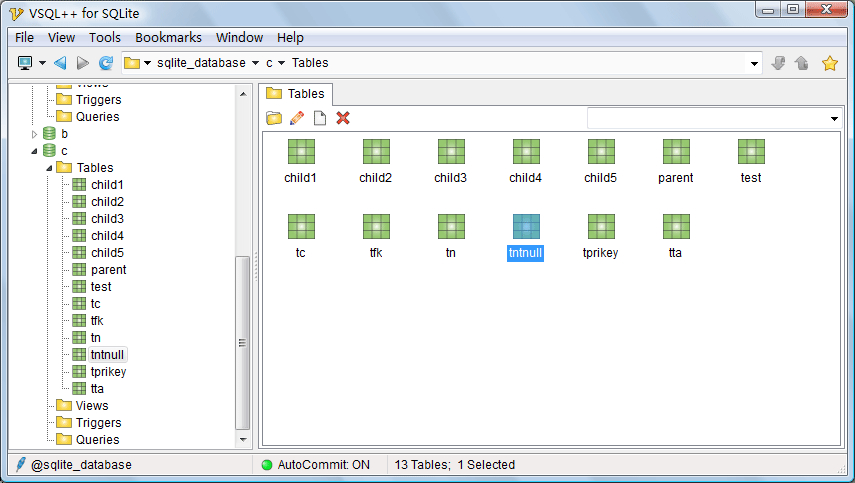Open the child1 table icon in grid
855x483 pixels.
[x=301, y=152]
